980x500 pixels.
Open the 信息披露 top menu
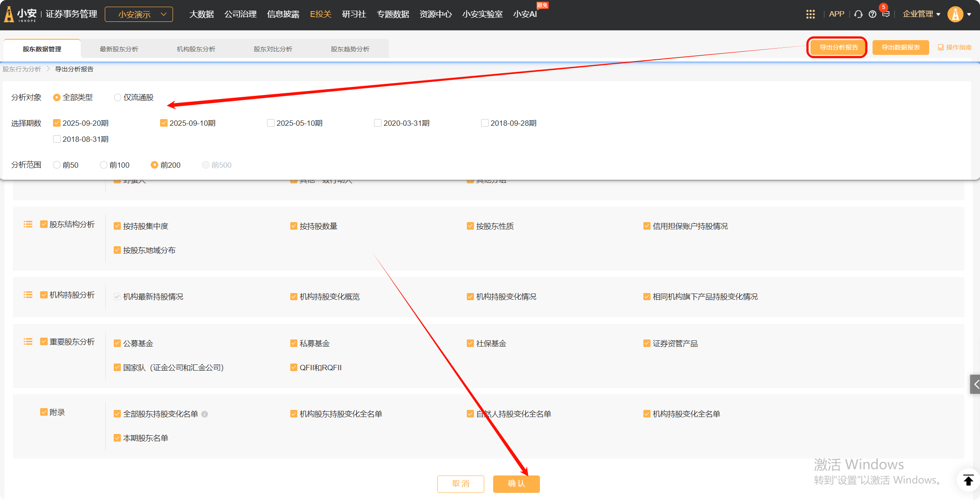pyautogui.click(x=283, y=14)
